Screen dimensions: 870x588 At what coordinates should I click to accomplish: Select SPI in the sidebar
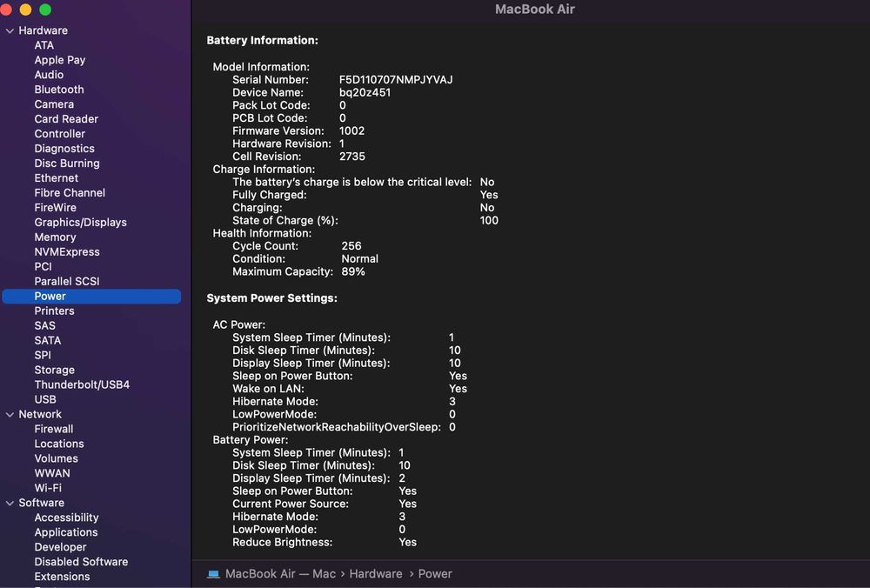pyautogui.click(x=42, y=355)
